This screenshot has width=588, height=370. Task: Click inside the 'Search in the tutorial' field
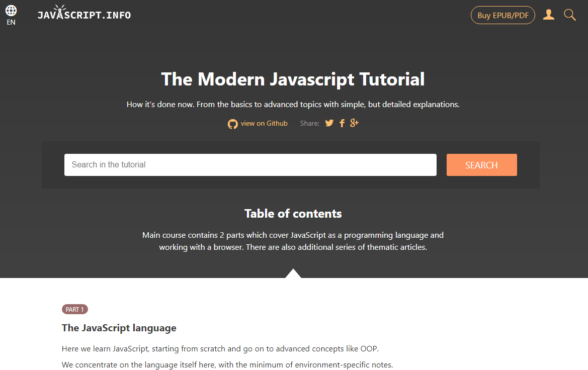250,164
